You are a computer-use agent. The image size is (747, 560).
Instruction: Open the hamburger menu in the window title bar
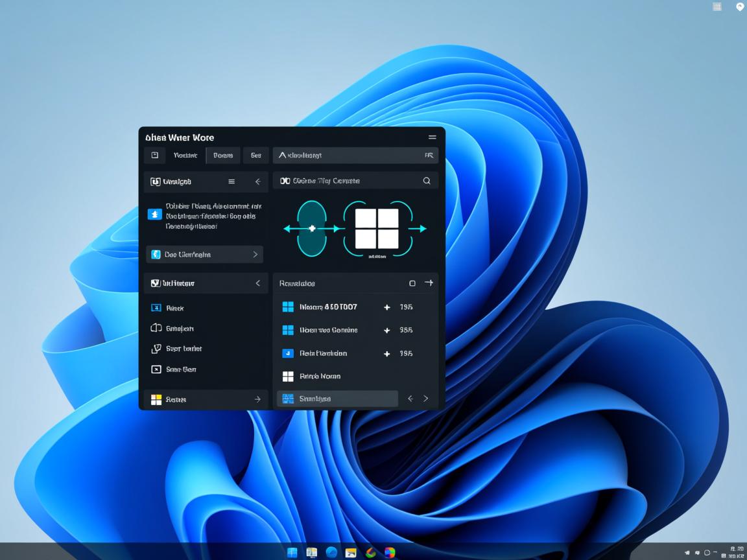pyautogui.click(x=432, y=137)
